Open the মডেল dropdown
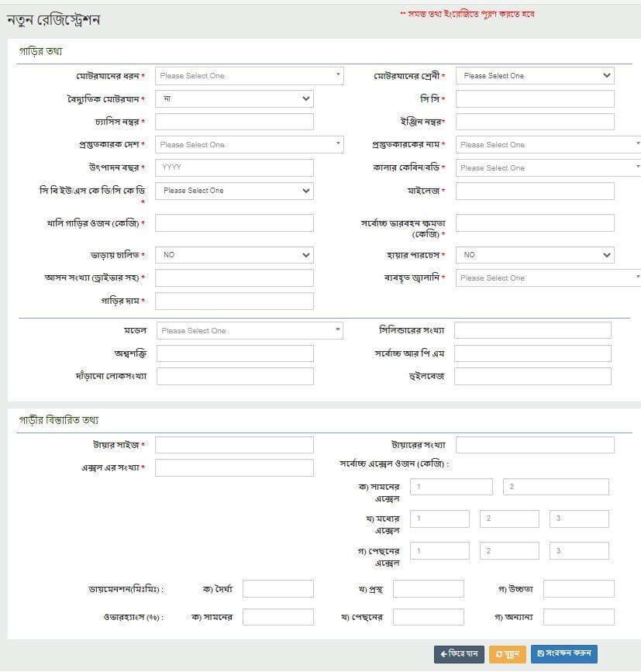This screenshot has height=672, width=641. tap(250, 331)
